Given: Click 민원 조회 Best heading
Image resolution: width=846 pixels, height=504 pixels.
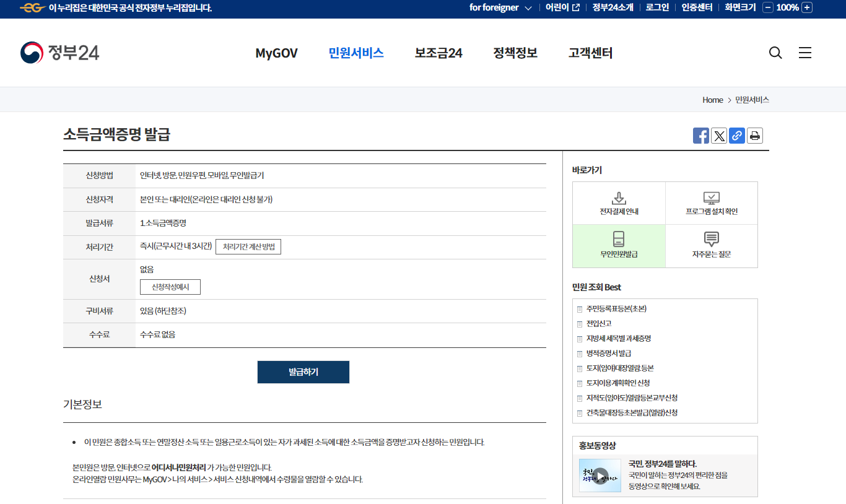Looking at the screenshot, I should pos(596,287).
